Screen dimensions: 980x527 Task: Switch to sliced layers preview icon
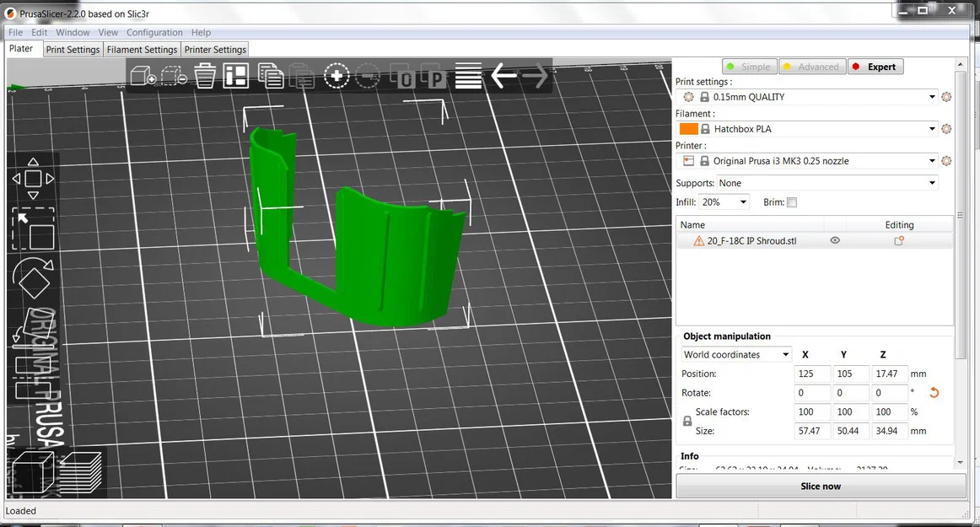coord(81,472)
